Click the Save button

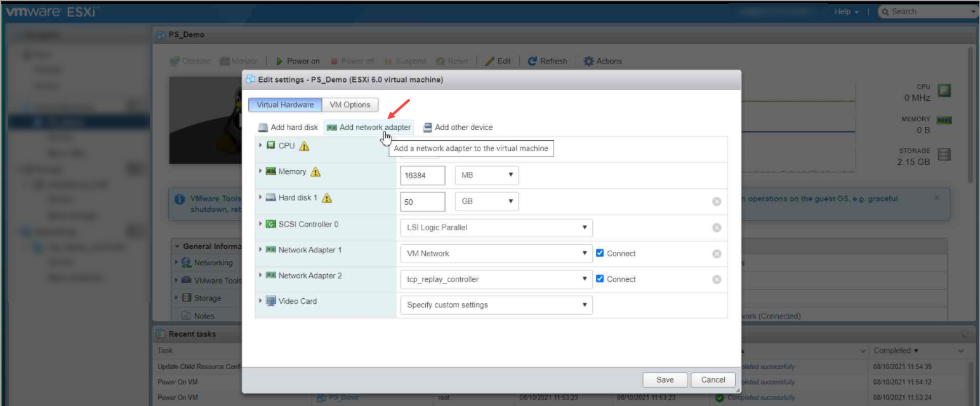click(x=665, y=379)
